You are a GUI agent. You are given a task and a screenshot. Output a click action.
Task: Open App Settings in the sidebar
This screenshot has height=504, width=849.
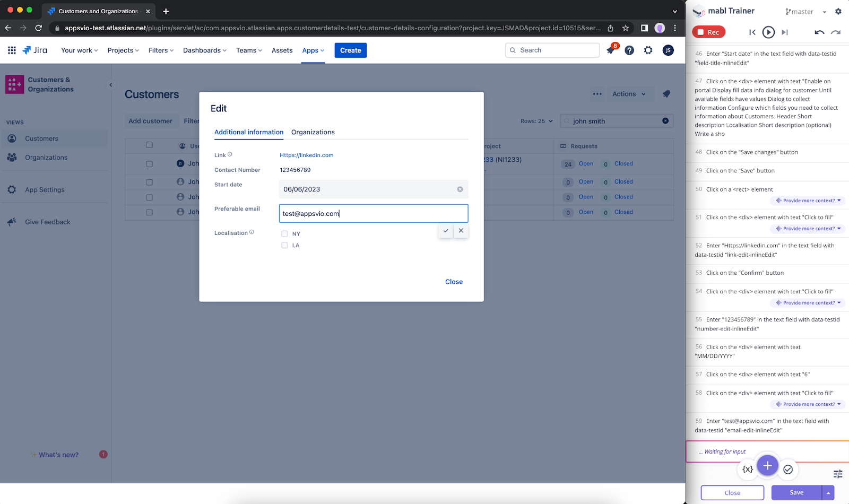54,190
